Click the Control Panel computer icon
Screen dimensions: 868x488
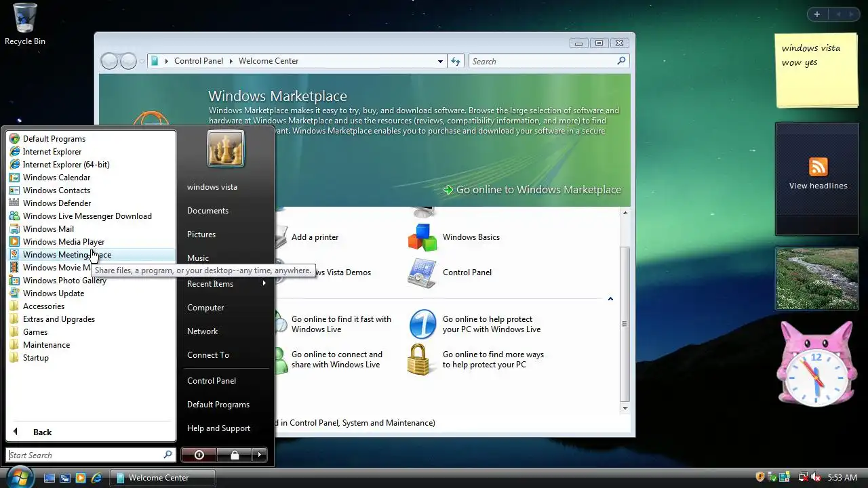[422, 272]
